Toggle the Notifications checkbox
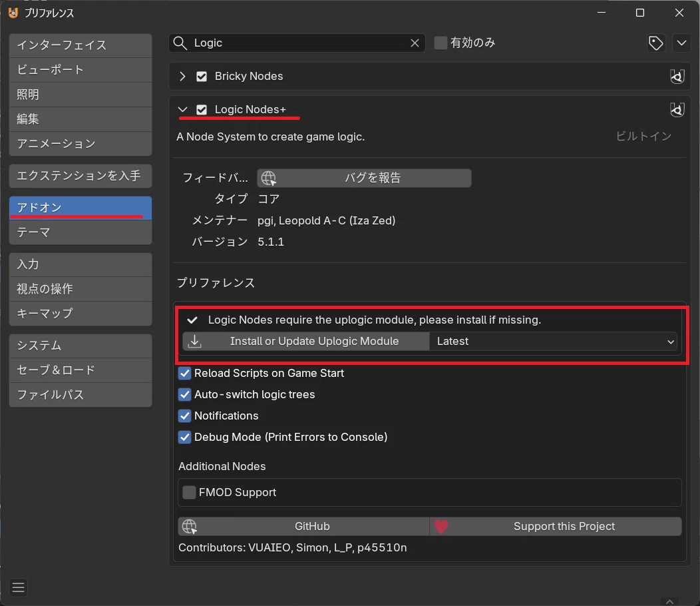The image size is (700, 606). [x=184, y=416]
